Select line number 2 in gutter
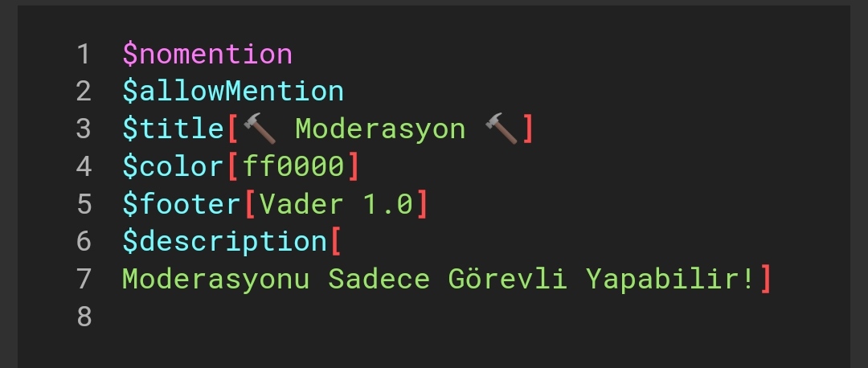The image size is (868, 368). point(84,91)
